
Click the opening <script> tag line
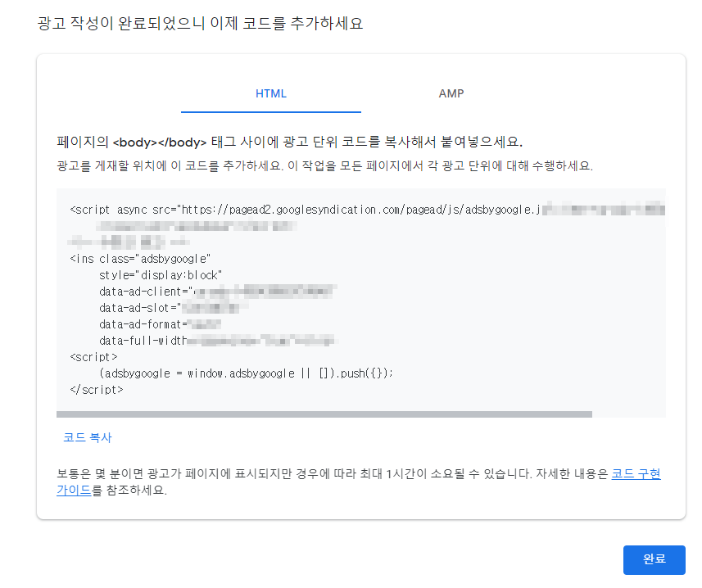93,357
